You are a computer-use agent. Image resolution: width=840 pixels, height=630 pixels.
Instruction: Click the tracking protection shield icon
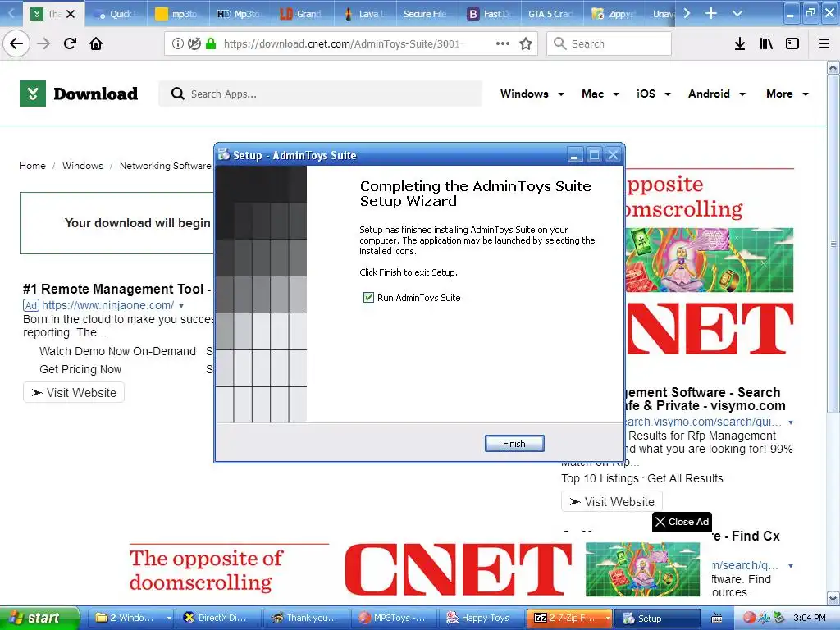194,43
